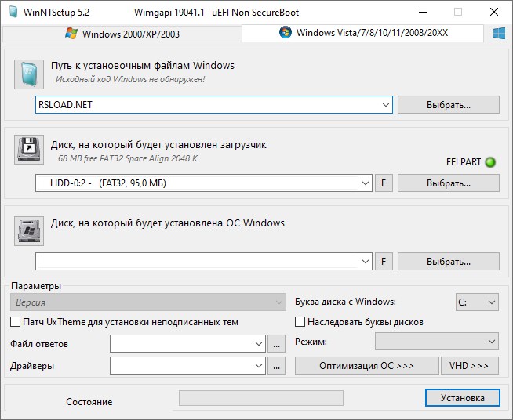Click Выбрать for the boot drive

(449, 183)
